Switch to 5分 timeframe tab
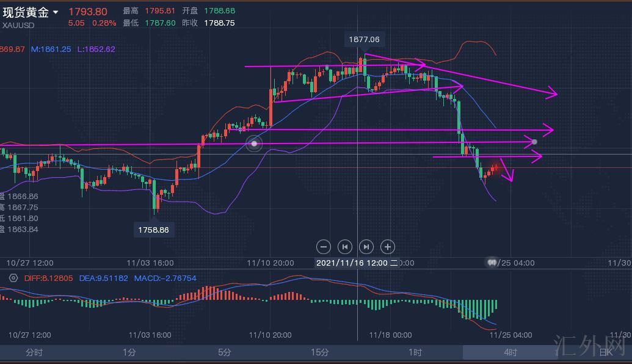This screenshot has height=364, width=632. (225, 352)
